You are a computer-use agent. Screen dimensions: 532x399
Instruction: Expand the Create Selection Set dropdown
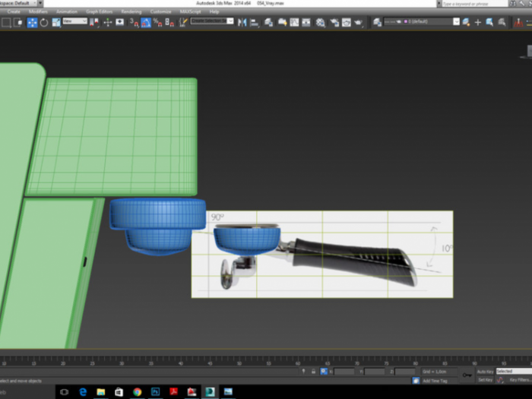pyautogui.click(x=230, y=21)
